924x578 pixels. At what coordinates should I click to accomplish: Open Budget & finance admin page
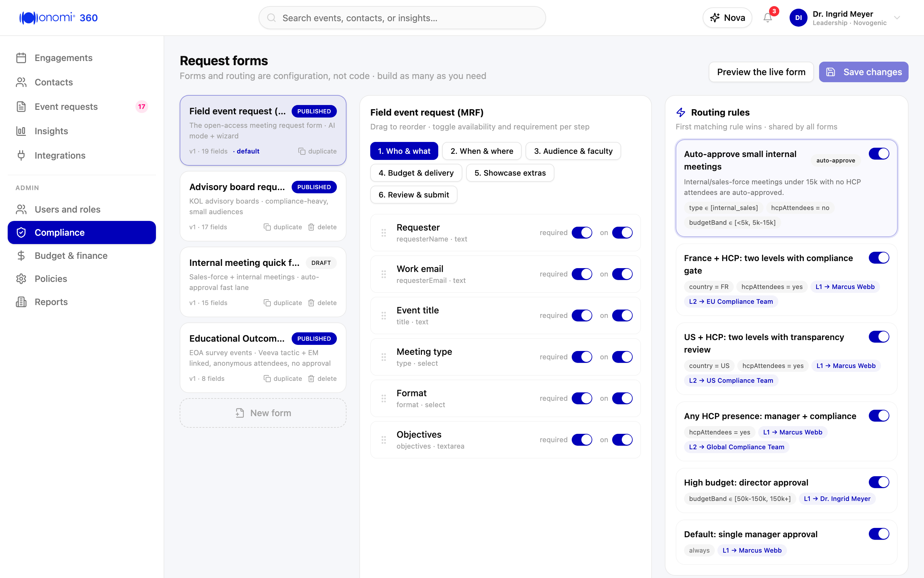[82, 256]
